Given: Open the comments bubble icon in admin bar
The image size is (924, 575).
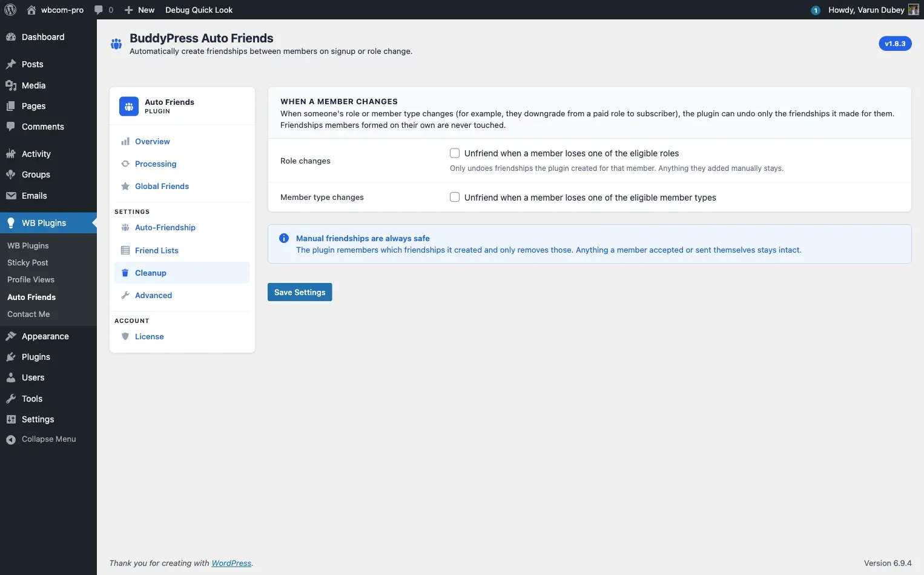Looking at the screenshot, I should 99,10.
